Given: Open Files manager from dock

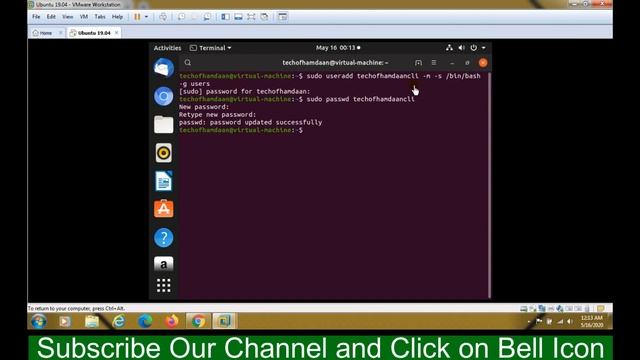Looking at the screenshot, I should coord(164,124).
